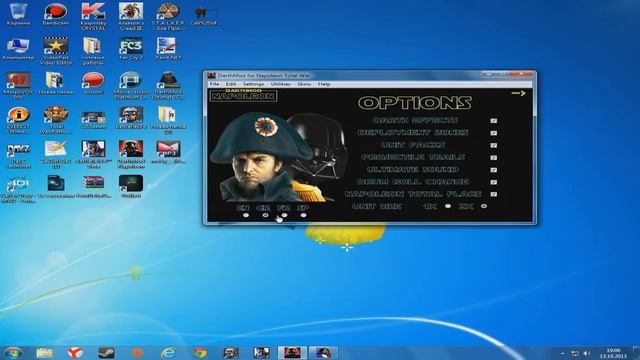Select the MorphVOX Pro desktop shortcut

coord(18,85)
